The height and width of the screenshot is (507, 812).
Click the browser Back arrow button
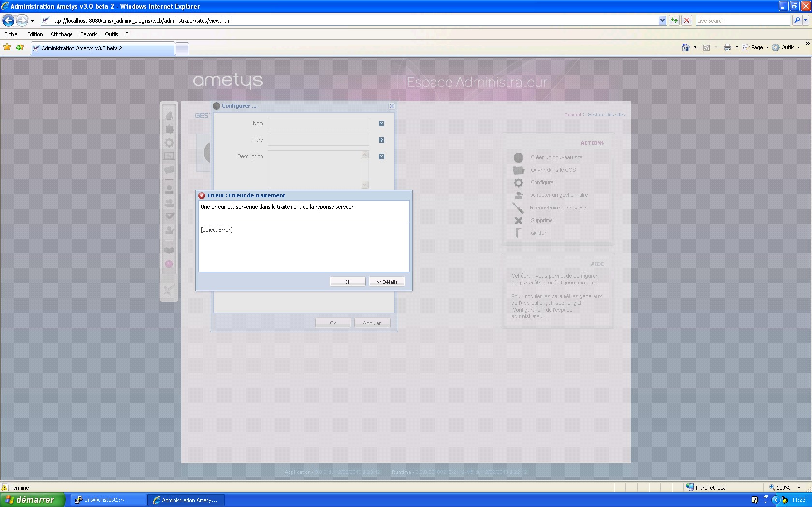pyautogui.click(x=9, y=21)
